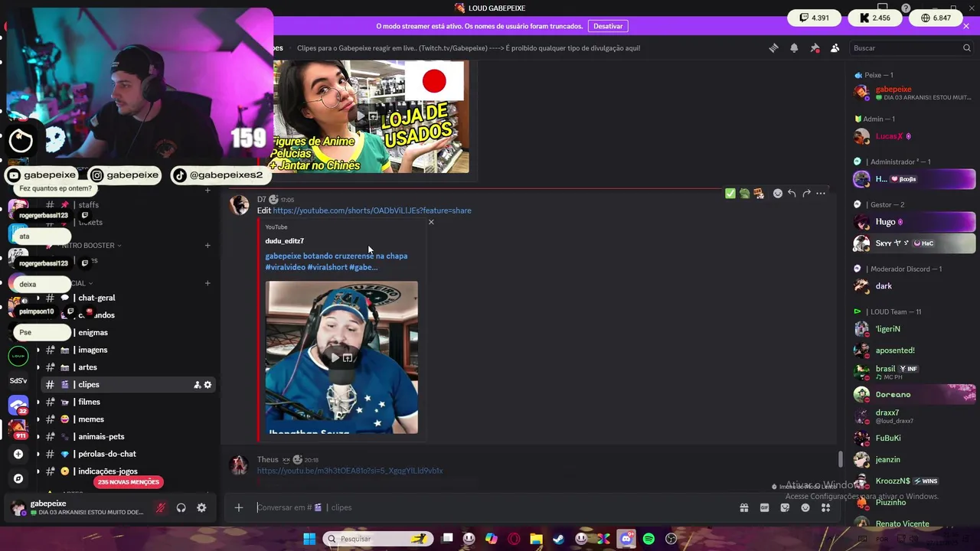Close the streamer mode banner
The height and width of the screenshot is (551, 980).
966,26
